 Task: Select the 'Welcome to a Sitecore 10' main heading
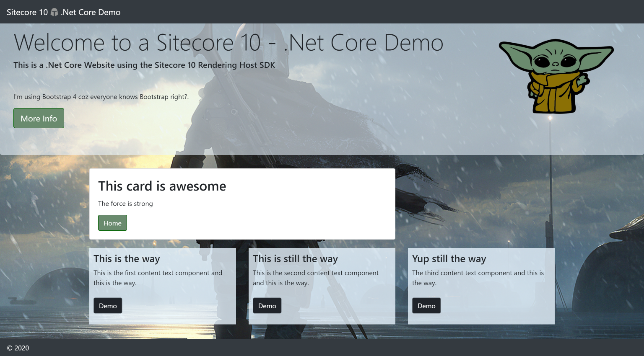pyautogui.click(x=229, y=43)
